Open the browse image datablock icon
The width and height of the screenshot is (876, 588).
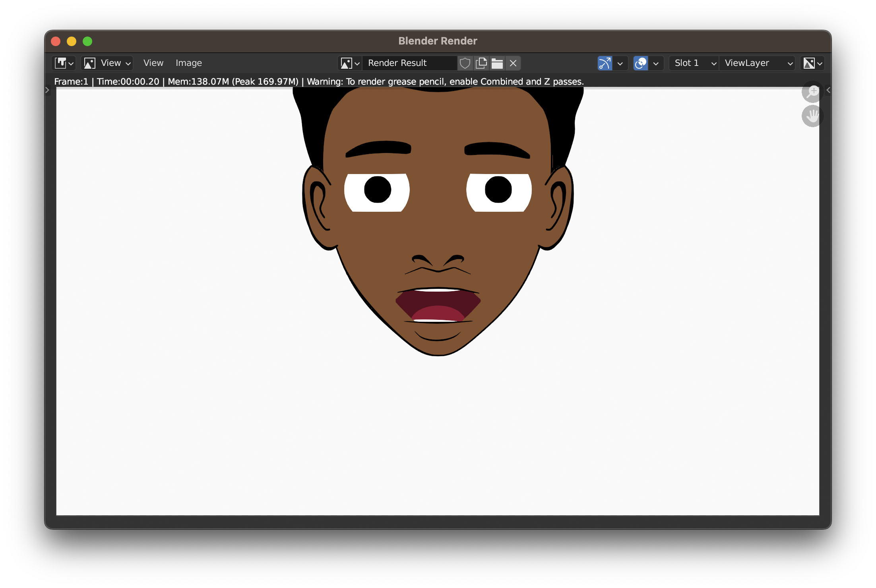coord(349,63)
